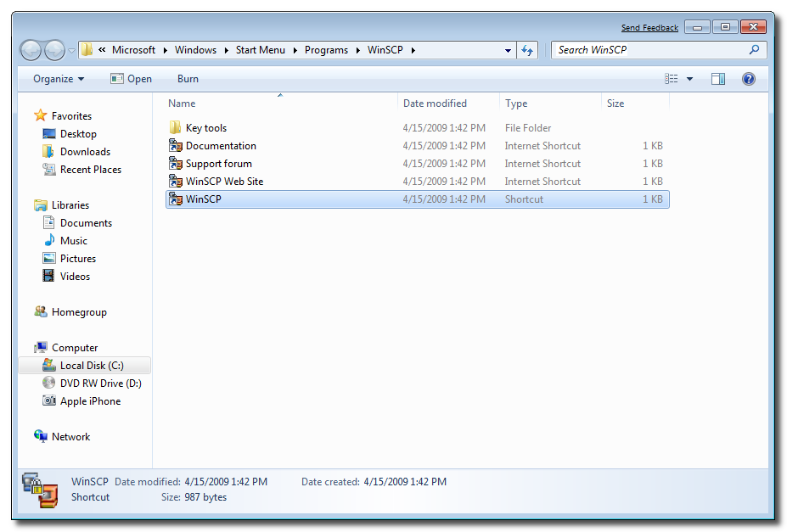The width and height of the screenshot is (787, 532).
Task: Click the Back navigation arrow button
Action: coord(31,50)
